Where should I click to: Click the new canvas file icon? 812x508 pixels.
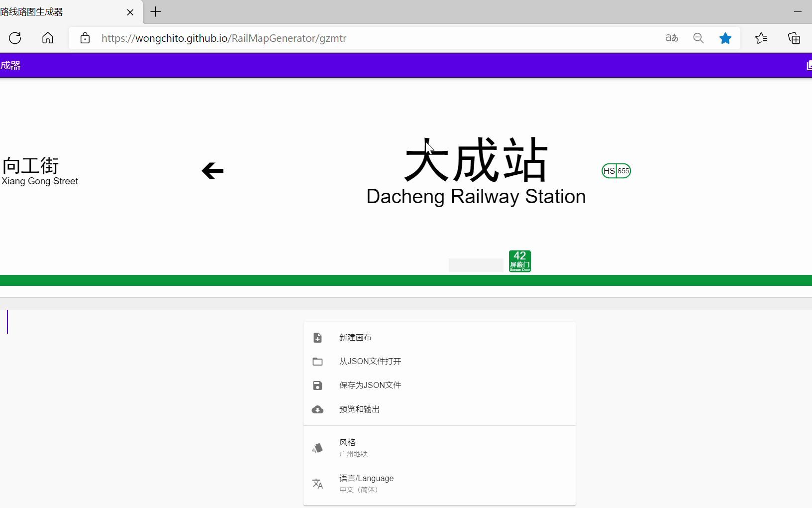click(317, 338)
